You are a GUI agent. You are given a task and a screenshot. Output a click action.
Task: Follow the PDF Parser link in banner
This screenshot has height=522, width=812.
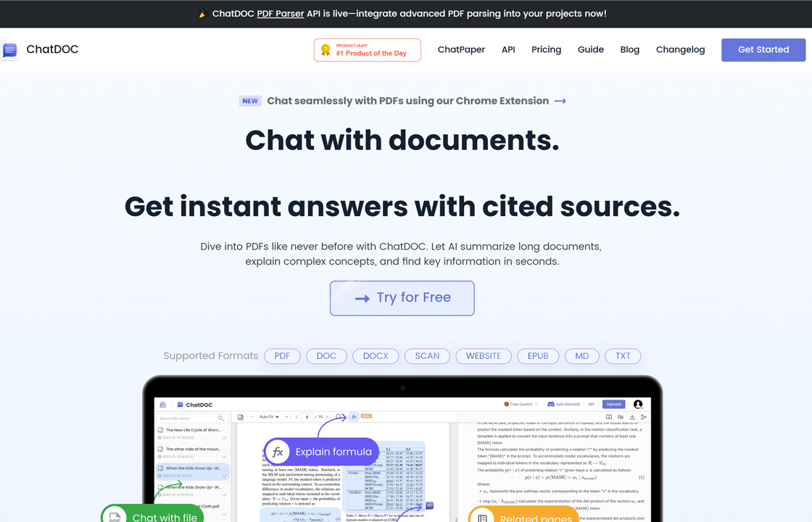click(x=280, y=14)
